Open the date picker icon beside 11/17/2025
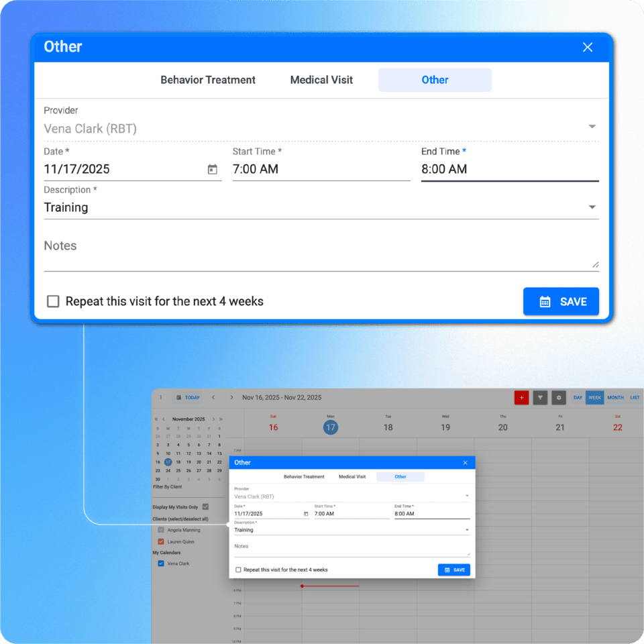644x644 pixels. [x=213, y=169]
